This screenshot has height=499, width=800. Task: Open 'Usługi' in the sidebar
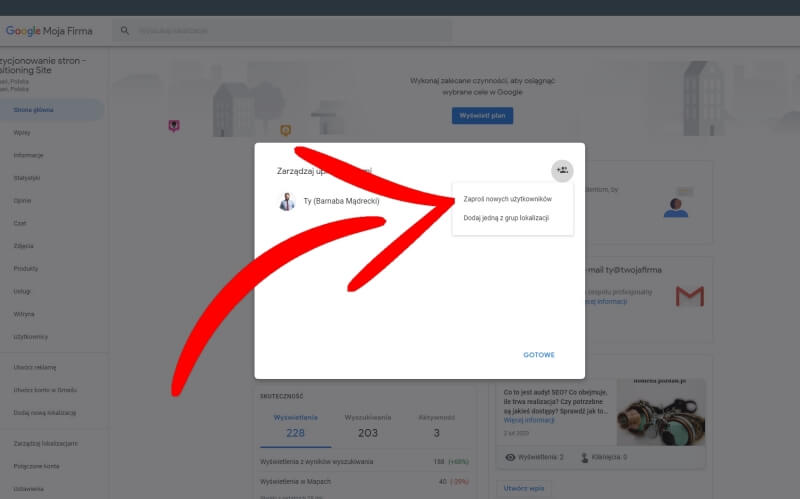point(22,291)
